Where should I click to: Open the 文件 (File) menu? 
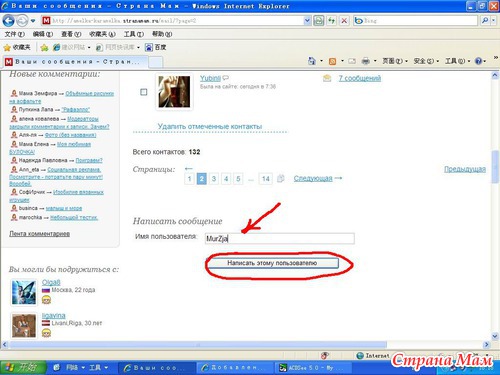pyautogui.click(x=15, y=34)
